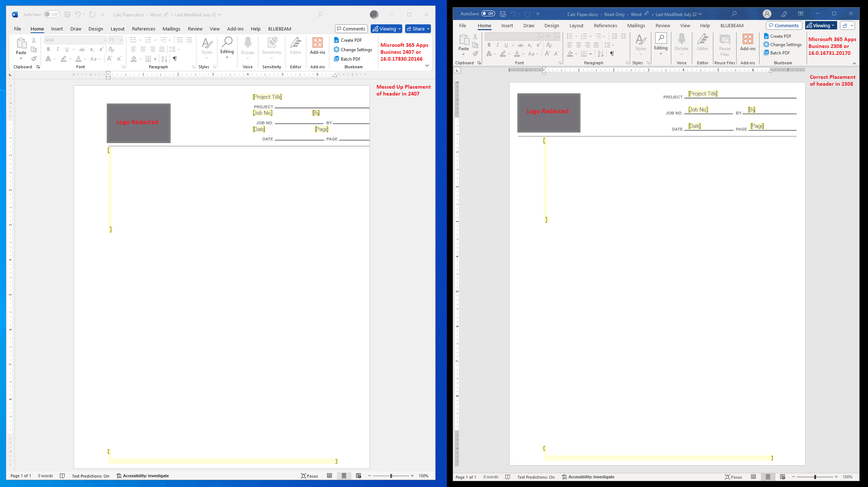Collapse the ribbon with the chevron
The image size is (868, 487).
click(x=427, y=65)
